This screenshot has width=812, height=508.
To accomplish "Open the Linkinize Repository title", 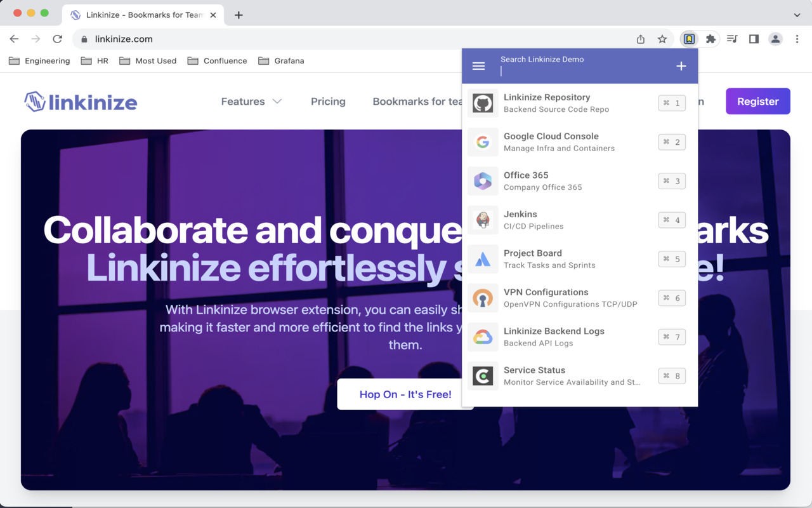I will [547, 97].
